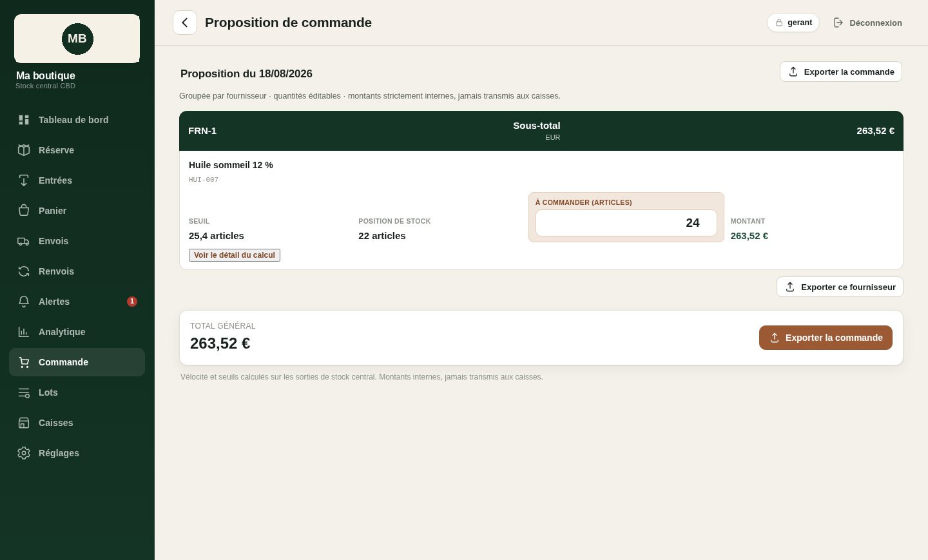The image size is (928, 560).
Task: Open the Panier menu label
Action: click(x=52, y=211)
